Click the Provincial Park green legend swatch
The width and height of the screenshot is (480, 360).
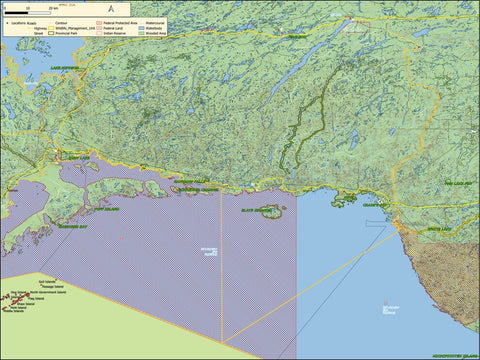(x=51, y=33)
